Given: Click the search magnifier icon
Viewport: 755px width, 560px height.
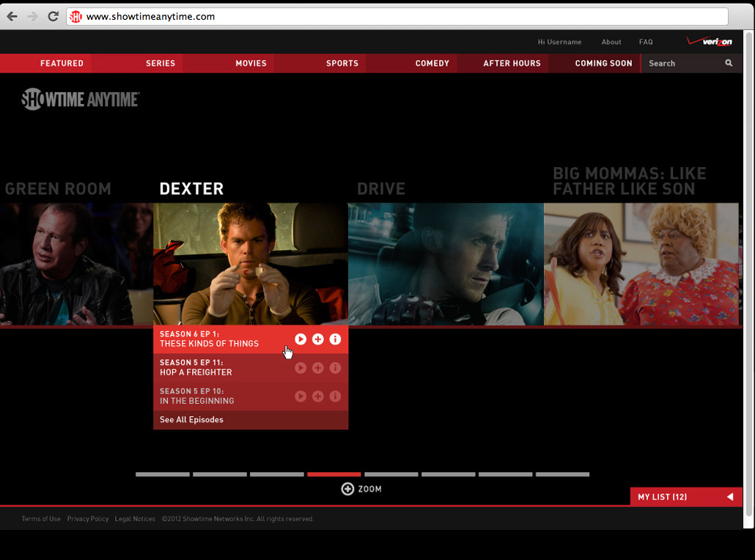Looking at the screenshot, I should [x=729, y=63].
